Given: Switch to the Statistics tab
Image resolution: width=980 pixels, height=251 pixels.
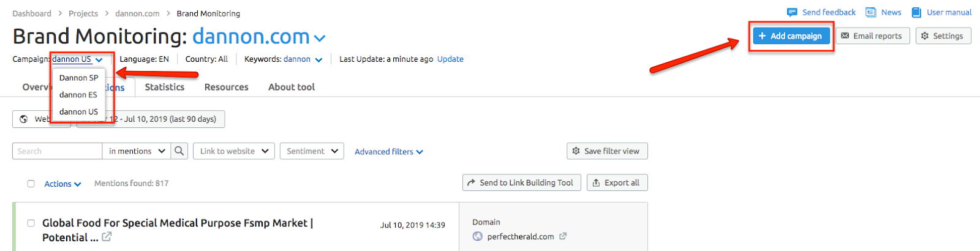Looking at the screenshot, I should (x=165, y=87).
